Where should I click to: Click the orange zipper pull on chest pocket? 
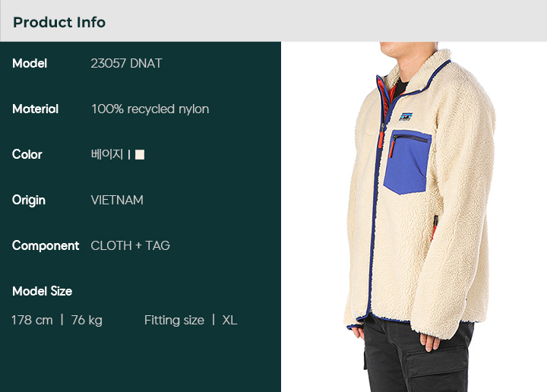coord(392,149)
